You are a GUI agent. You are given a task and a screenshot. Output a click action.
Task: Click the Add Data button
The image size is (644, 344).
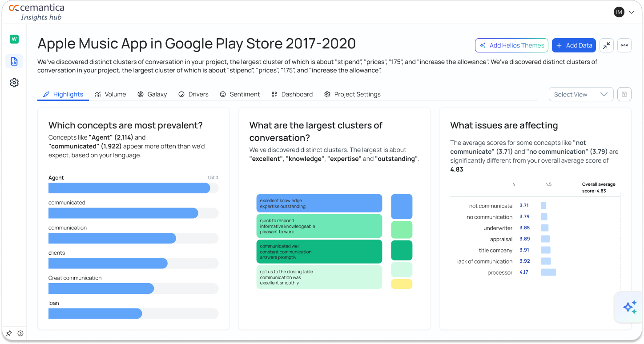(574, 45)
